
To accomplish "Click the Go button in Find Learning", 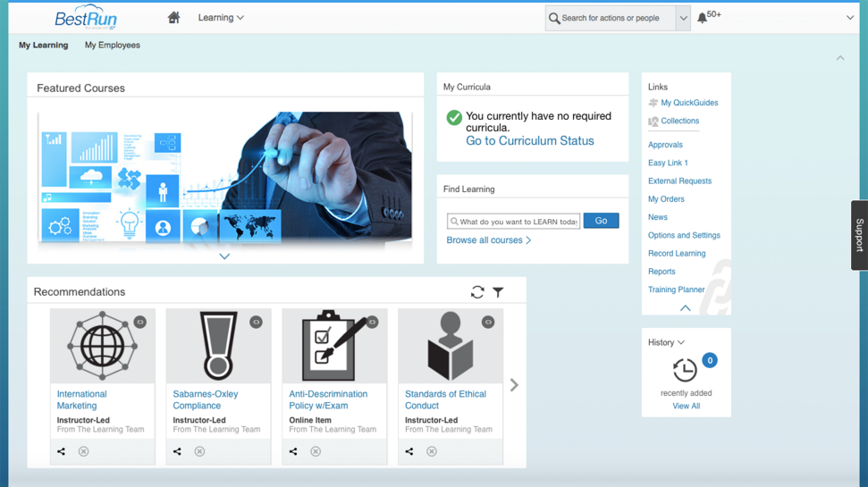I will coord(602,221).
